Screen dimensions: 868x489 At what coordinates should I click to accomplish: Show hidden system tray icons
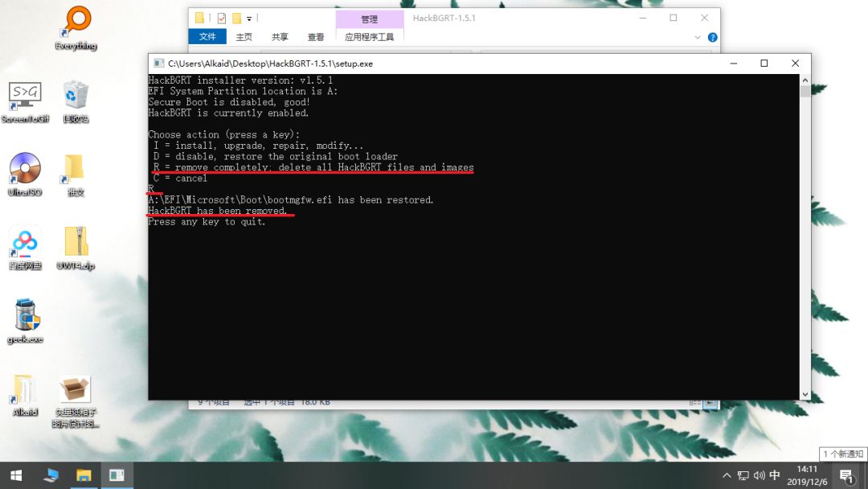pyautogui.click(x=727, y=475)
